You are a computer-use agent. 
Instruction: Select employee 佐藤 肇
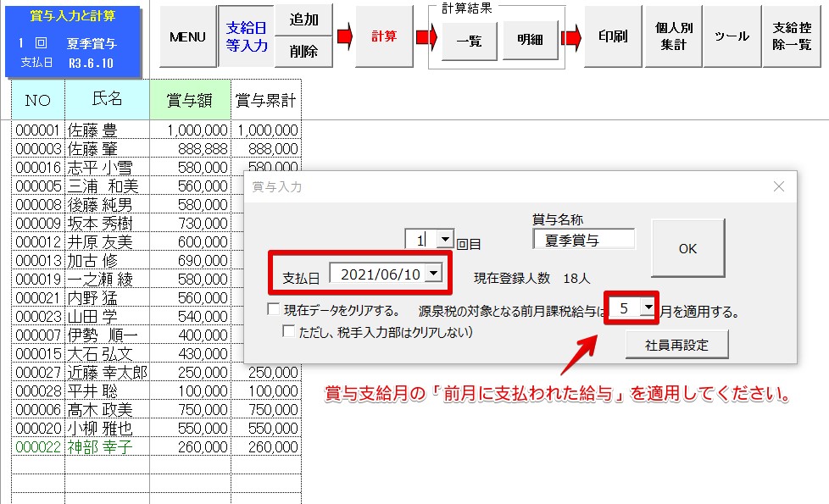point(108,148)
